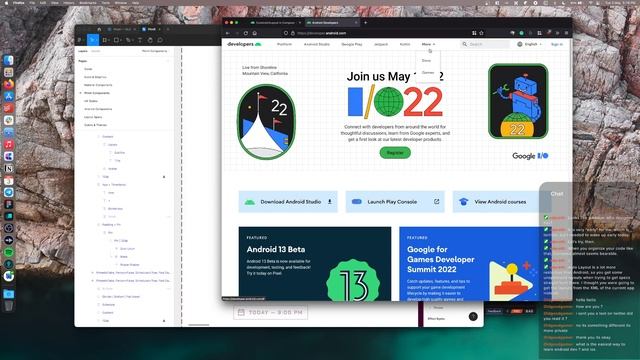The width and height of the screenshot is (640, 360).
Task: Open Notion from the Dock
Action: tap(9, 168)
